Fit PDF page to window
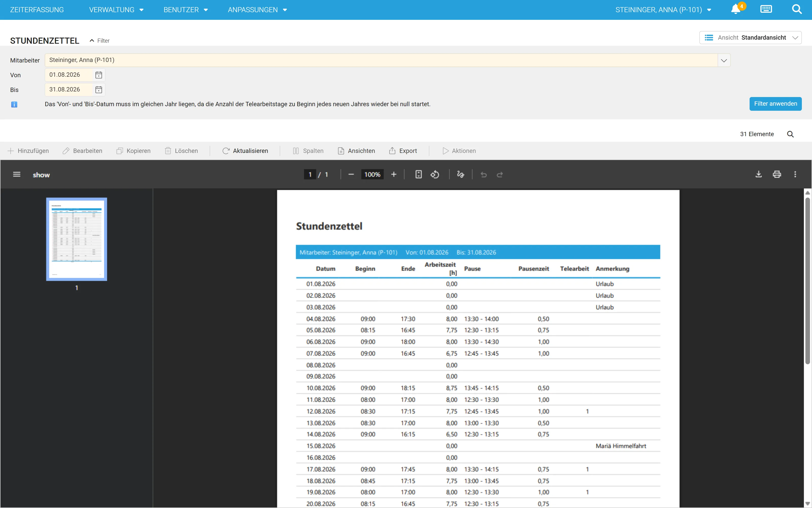 coord(418,174)
